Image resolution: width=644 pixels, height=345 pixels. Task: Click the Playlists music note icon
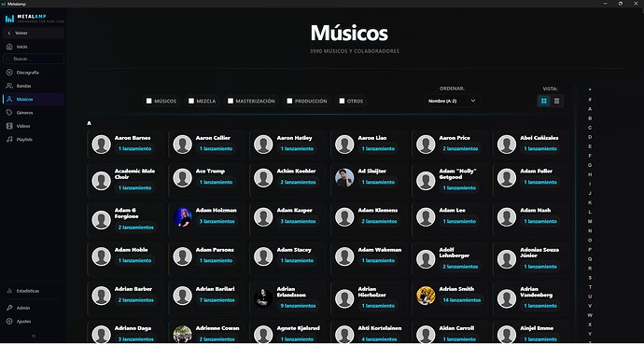tap(9, 140)
